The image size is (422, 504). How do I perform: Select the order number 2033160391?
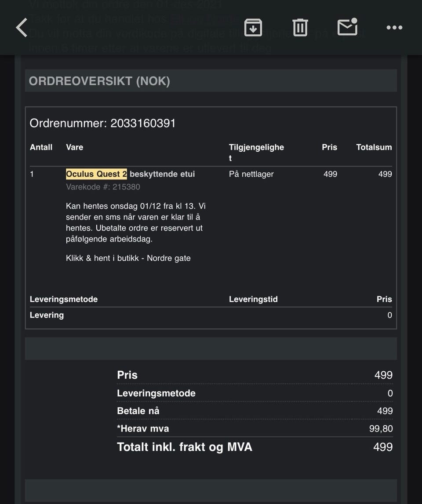click(143, 123)
